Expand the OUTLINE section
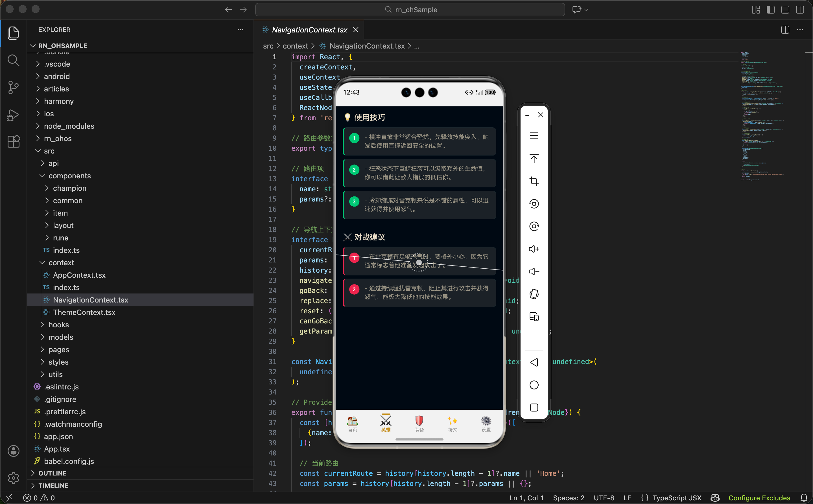This screenshot has height=504, width=813. [x=52, y=473]
